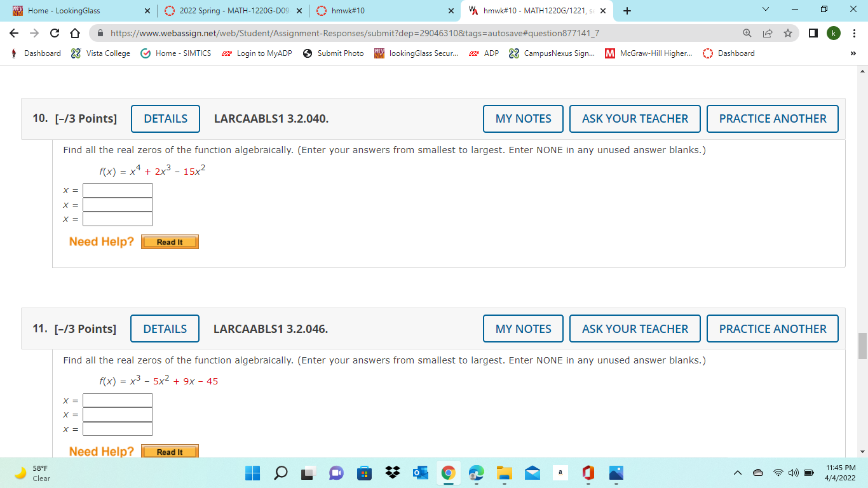Image resolution: width=868 pixels, height=488 pixels.
Task: Click DETAILS for question 11
Action: 165,329
